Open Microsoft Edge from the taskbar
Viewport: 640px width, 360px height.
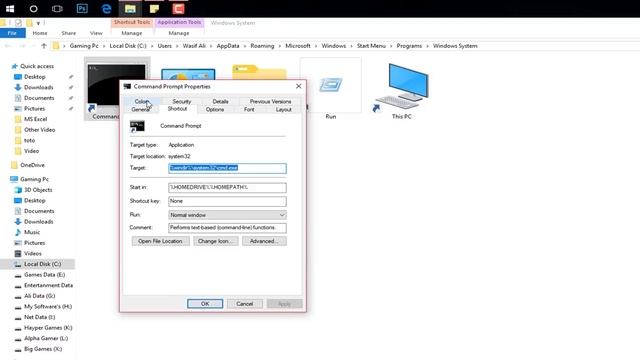point(106,9)
